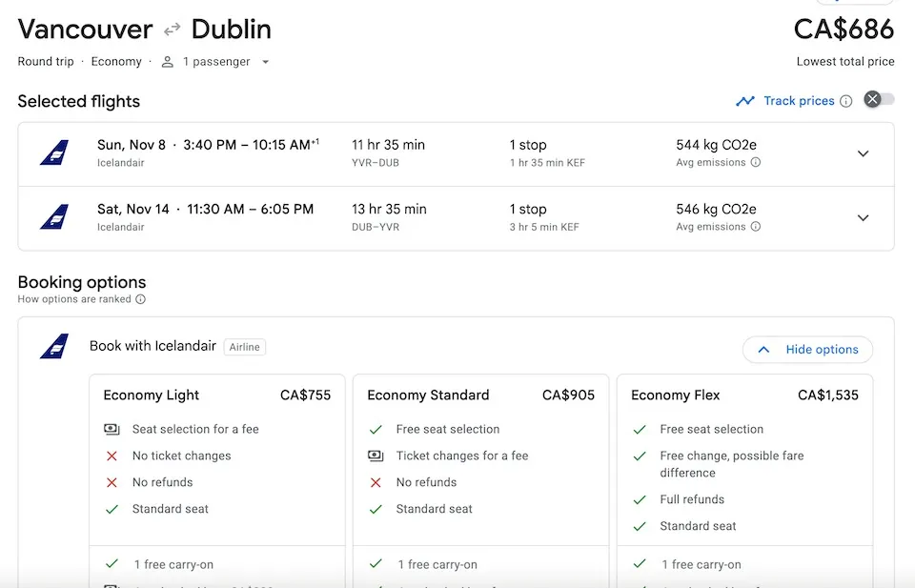915x588 pixels.
Task: Click the 1 hr 35 min KEF layover
Action: 547,163
